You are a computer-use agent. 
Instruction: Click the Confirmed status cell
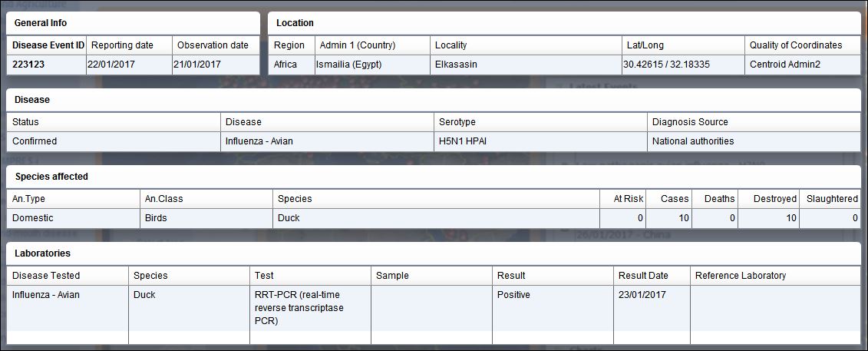click(114, 142)
